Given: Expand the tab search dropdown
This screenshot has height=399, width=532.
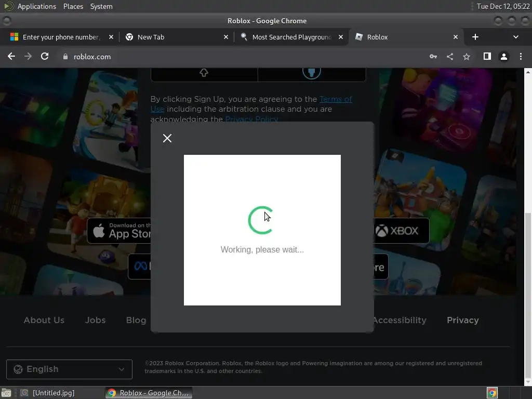Looking at the screenshot, I should (516, 37).
